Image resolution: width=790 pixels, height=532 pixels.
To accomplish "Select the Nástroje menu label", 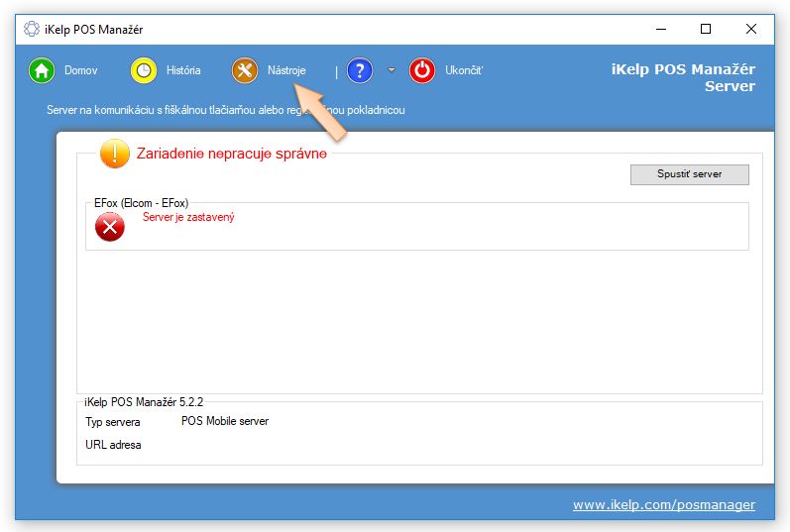I will tap(286, 70).
